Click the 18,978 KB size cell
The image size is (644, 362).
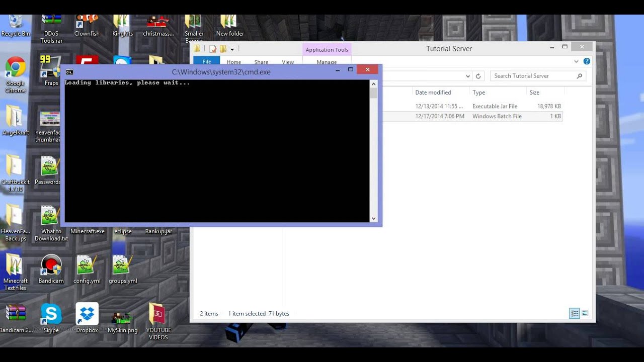(x=549, y=107)
